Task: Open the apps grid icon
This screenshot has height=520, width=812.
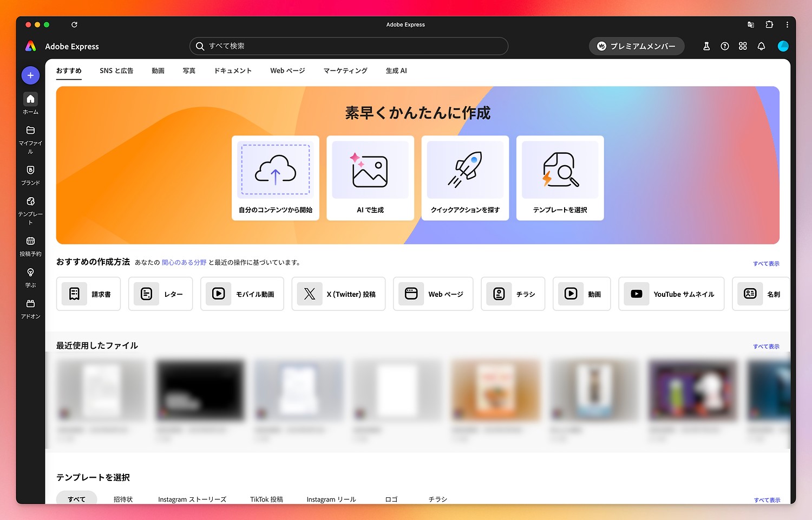Action: click(x=743, y=47)
